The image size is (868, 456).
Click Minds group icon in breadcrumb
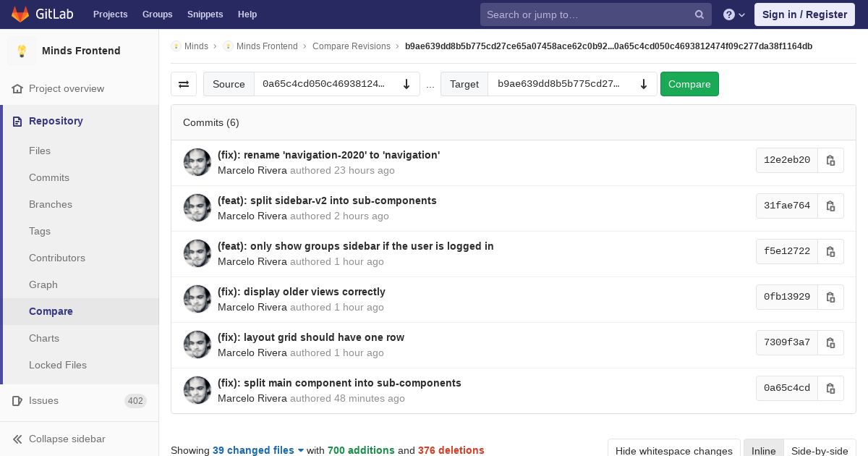176,46
